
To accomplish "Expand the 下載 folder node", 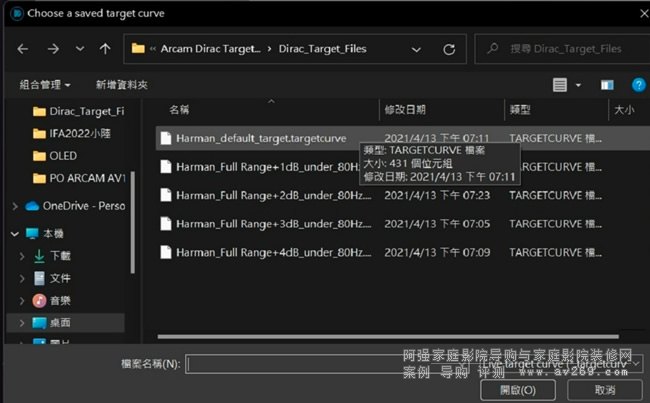I will coord(22,256).
